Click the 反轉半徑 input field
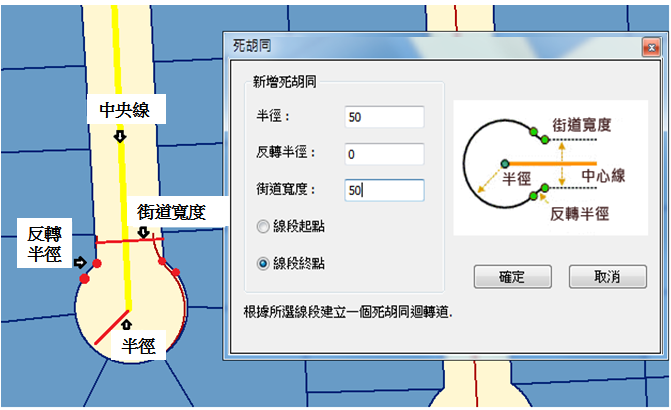Viewport: 671px width, 410px height. 384,154
